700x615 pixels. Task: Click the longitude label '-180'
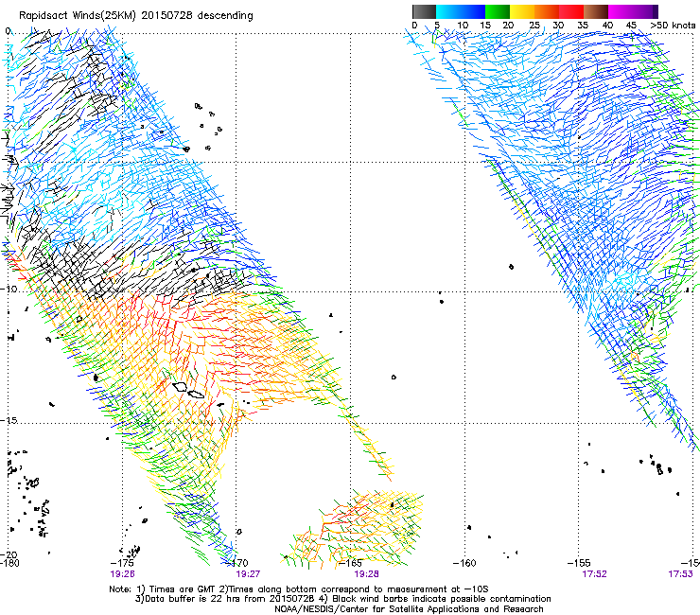click(9, 563)
